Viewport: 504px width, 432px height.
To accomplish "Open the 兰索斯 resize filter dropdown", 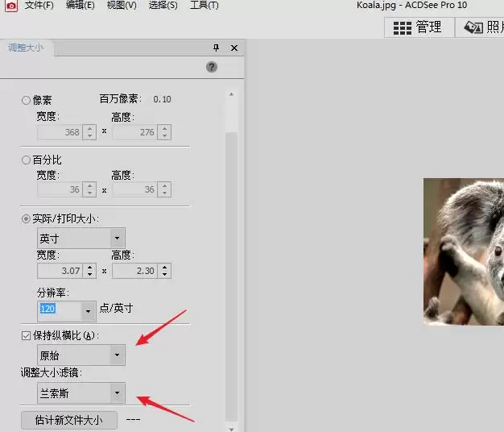I will click(x=81, y=393).
